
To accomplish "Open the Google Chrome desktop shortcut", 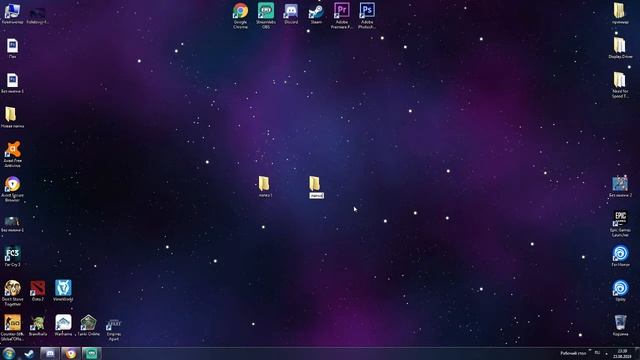I will click(240, 16).
